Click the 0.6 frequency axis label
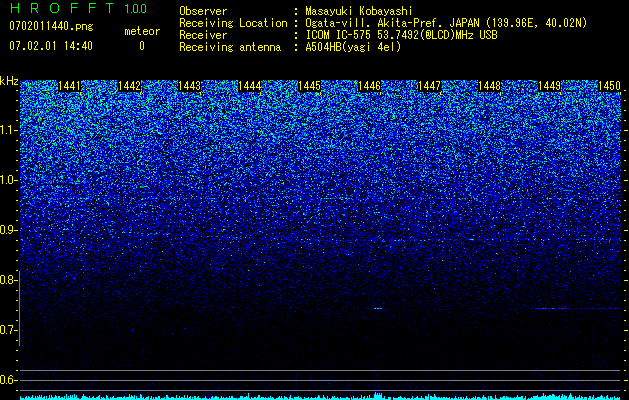 9,380
